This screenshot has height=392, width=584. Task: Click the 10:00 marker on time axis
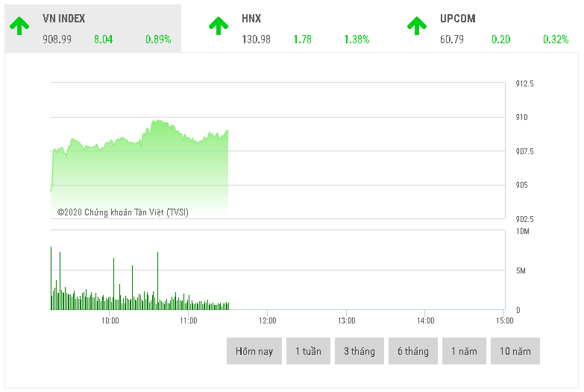coord(110,320)
